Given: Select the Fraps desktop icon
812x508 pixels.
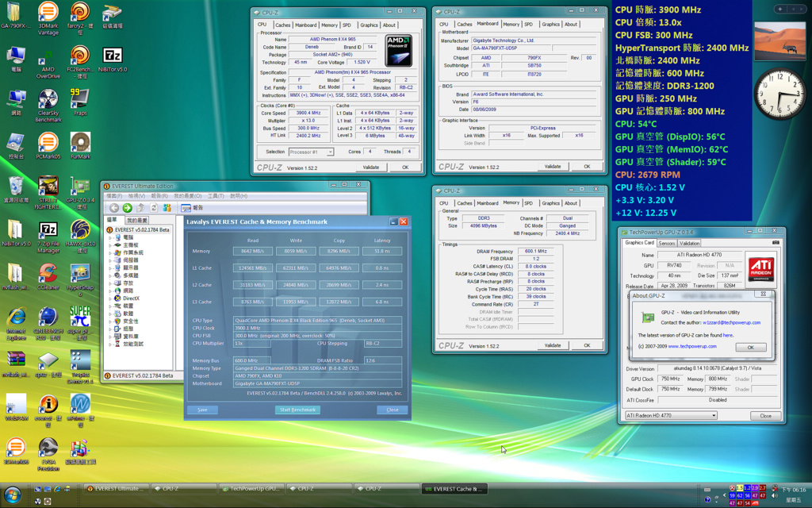Looking at the screenshot, I should (80, 102).
